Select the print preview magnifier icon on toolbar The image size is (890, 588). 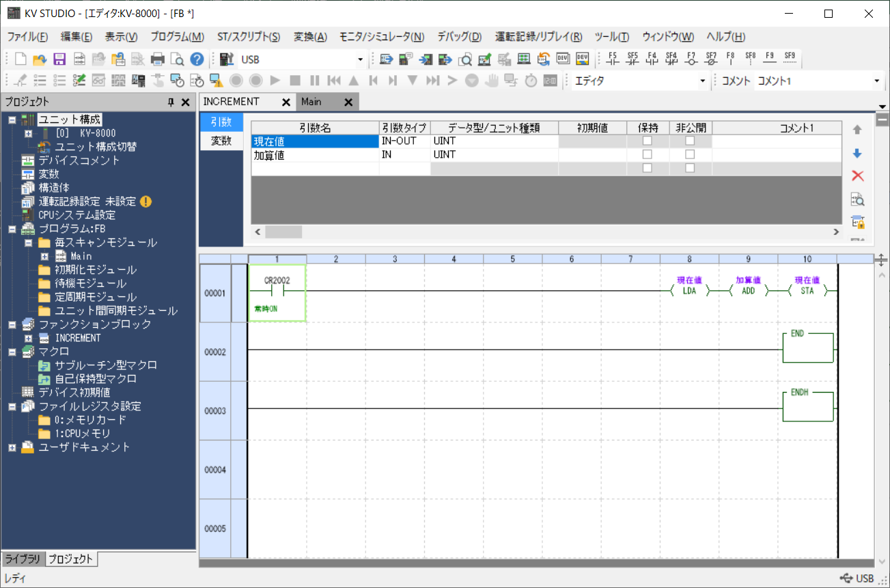coord(177,59)
